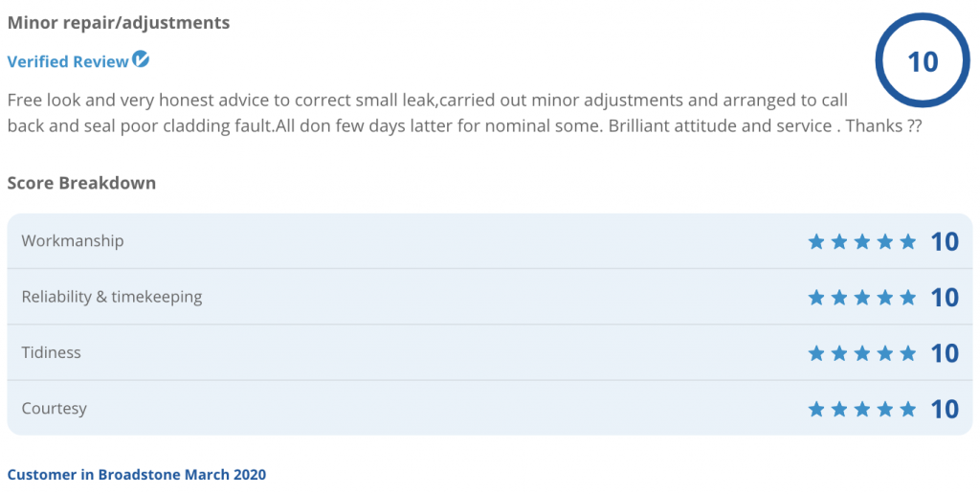The image size is (980, 494).
Task: Click the second star in Courtesy row
Action: 839,410
